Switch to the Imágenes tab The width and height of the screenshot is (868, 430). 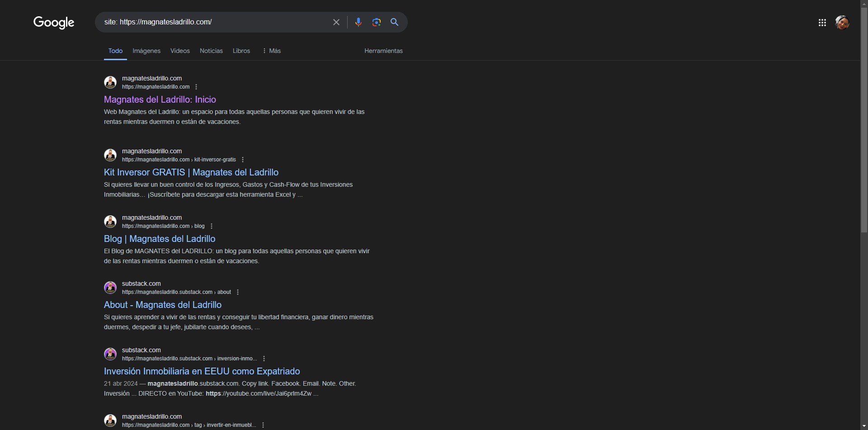coord(146,51)
